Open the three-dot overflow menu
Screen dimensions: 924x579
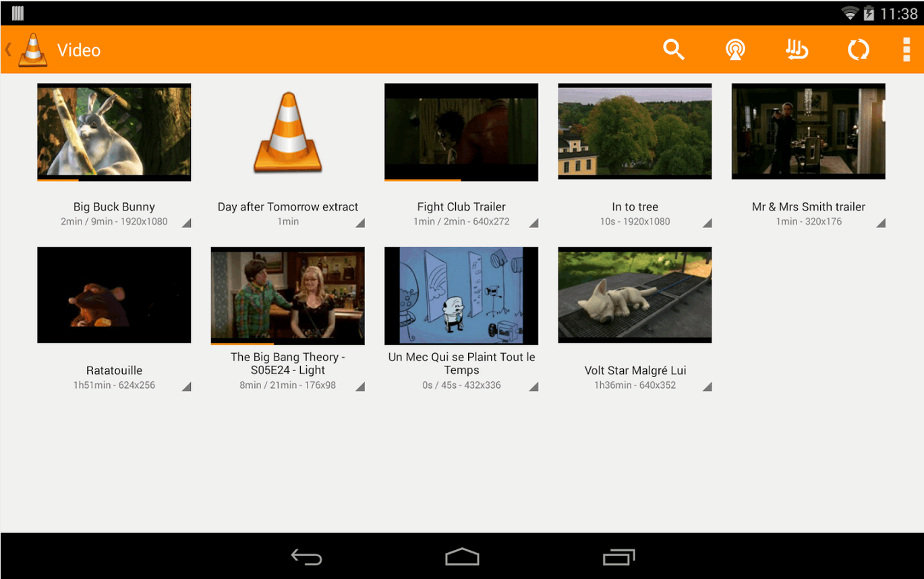tap(906, 49)
